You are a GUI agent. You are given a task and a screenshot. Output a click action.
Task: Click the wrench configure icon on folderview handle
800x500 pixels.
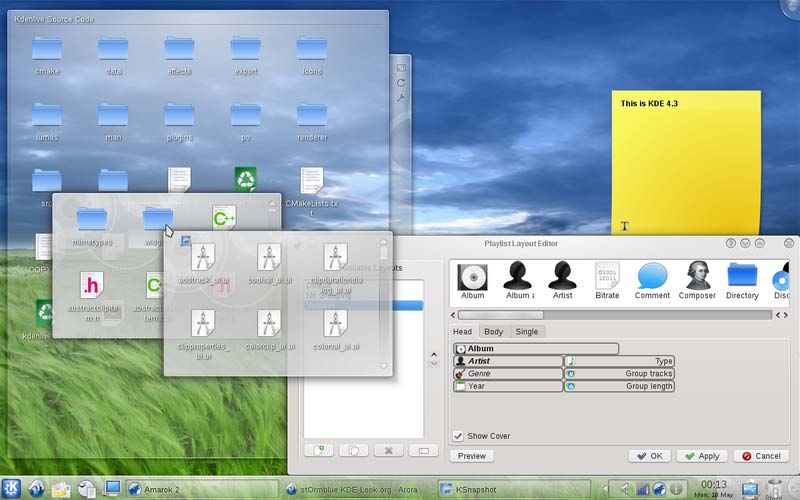401,98
